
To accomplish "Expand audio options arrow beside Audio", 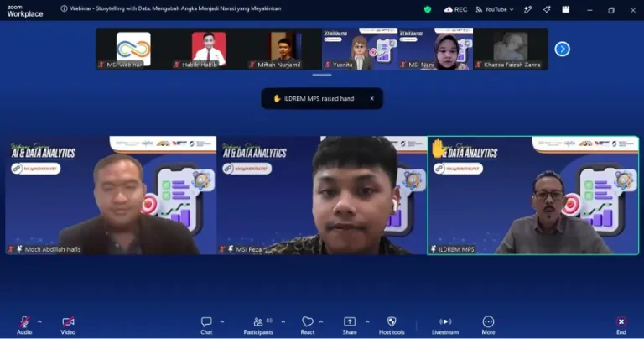I will coord(40,321).
